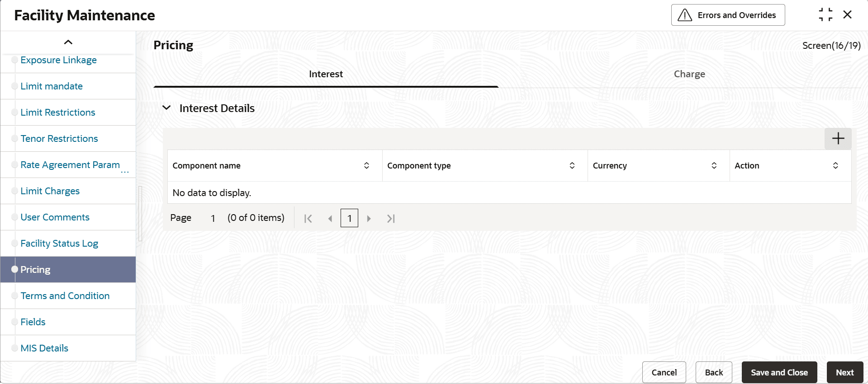868x384 pixels.
Task: Click the Next button
Action: pyautogui.click(x=845, y=372)
